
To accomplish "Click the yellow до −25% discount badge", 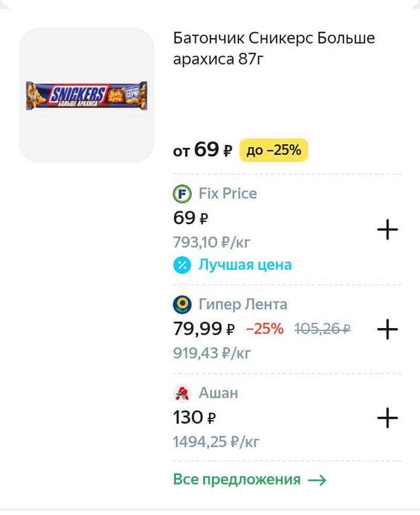I will 274,151.
